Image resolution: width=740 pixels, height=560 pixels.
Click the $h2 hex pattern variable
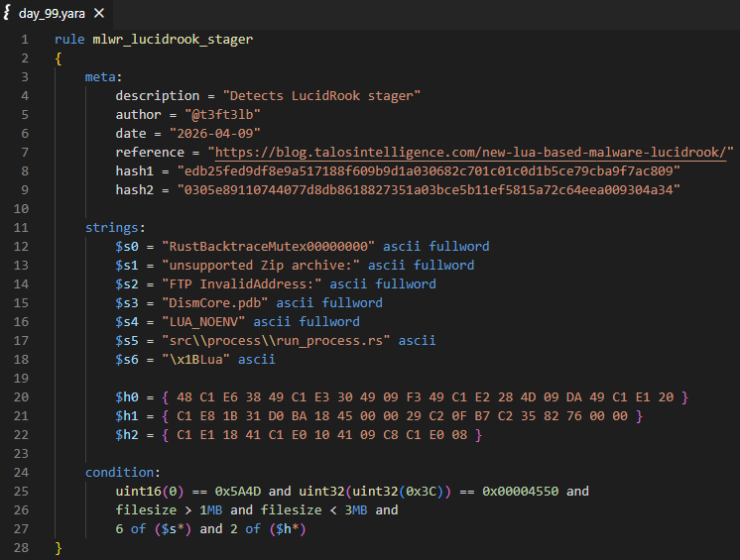point(127,435)
